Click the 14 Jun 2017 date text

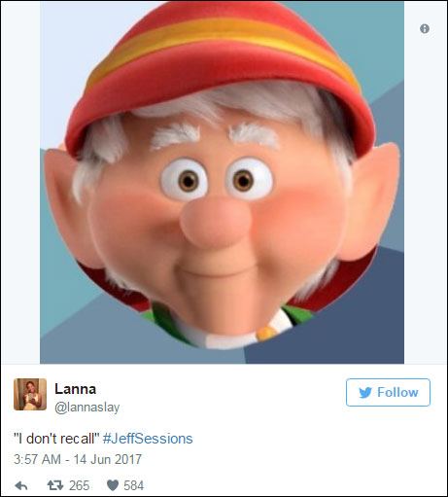108,459
